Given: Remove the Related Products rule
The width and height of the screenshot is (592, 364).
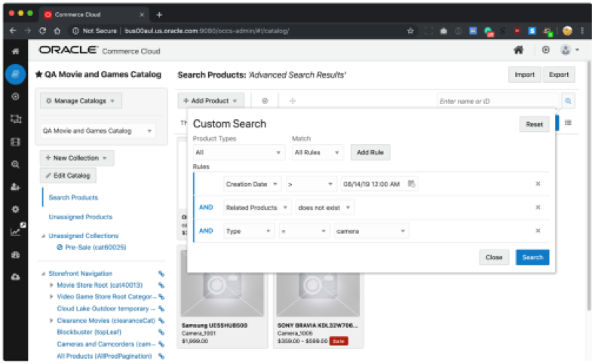Looking at the screenshot, I should tap(538, 207).
